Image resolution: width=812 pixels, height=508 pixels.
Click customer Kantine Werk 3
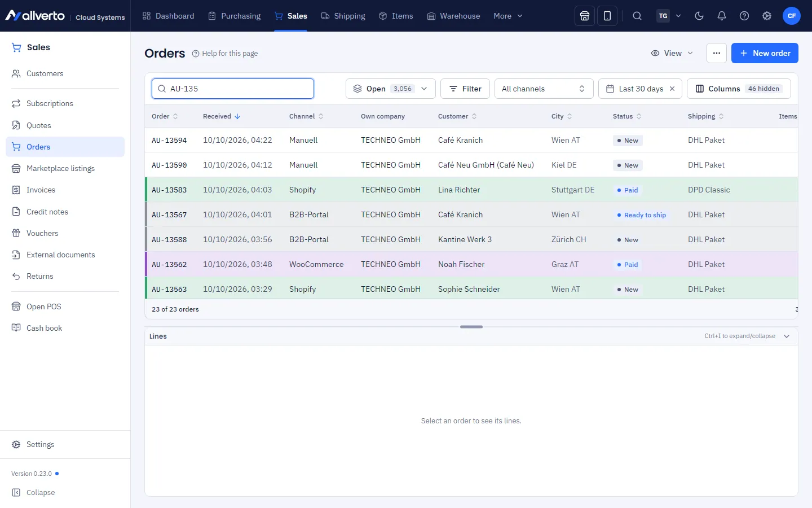point(465,239)
